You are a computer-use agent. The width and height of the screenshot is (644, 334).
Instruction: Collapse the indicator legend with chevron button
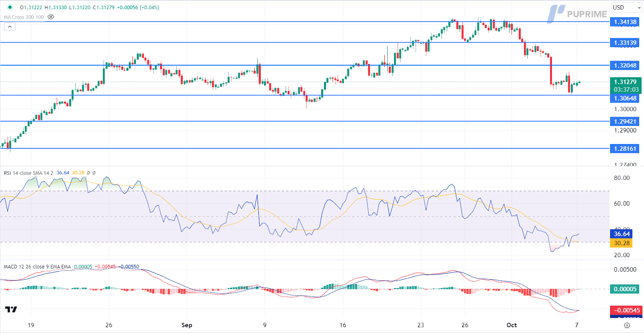pos(10,27)
